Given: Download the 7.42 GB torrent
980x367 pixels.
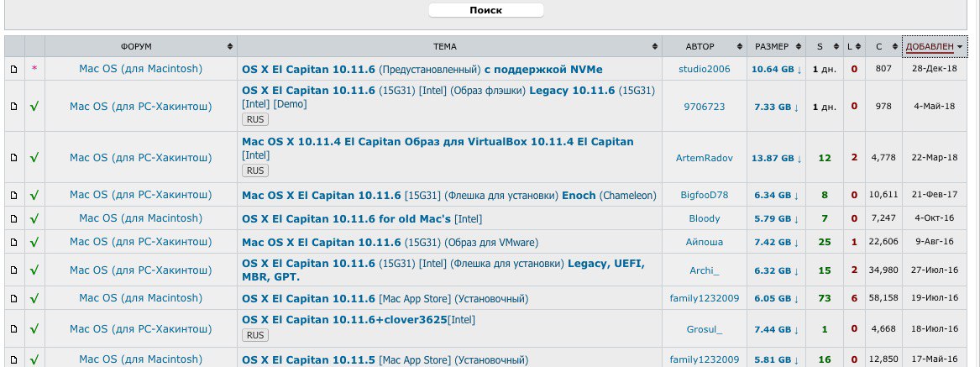Looking at the screenshot, I should [x=776, y=243].
